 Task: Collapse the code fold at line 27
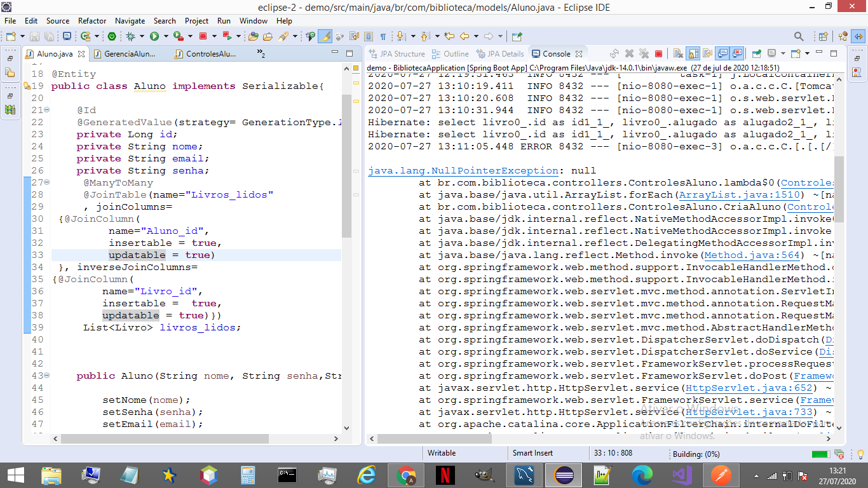click(46, 183)
